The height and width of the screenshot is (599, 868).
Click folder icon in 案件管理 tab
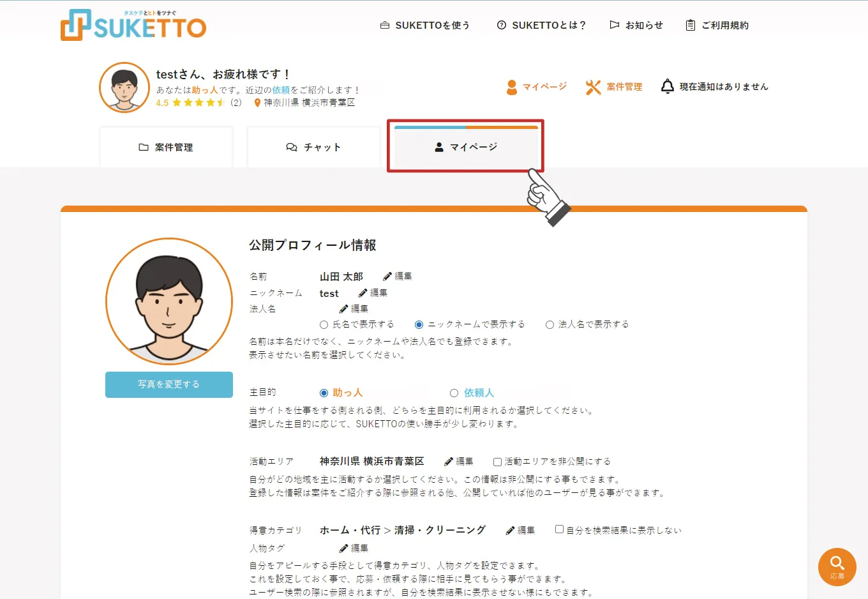(144, 147)
